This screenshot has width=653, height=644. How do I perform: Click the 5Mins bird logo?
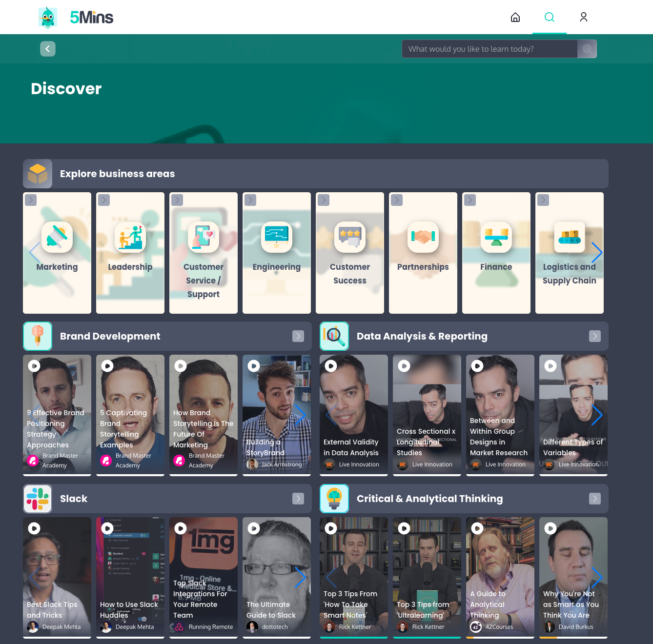(48, 18)
